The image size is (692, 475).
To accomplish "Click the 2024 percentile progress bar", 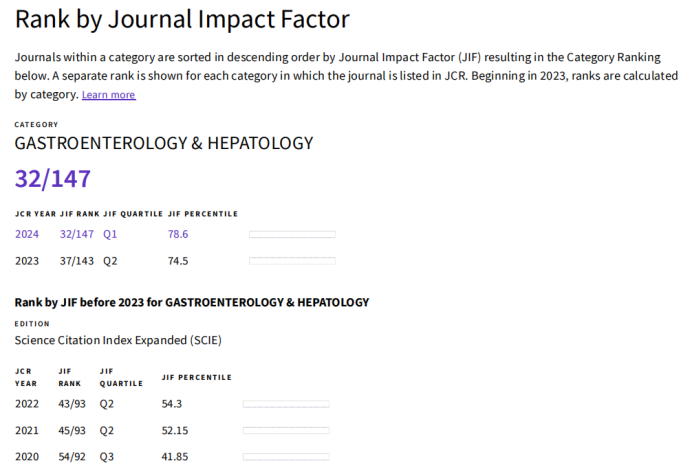I will tap(292, 234).
